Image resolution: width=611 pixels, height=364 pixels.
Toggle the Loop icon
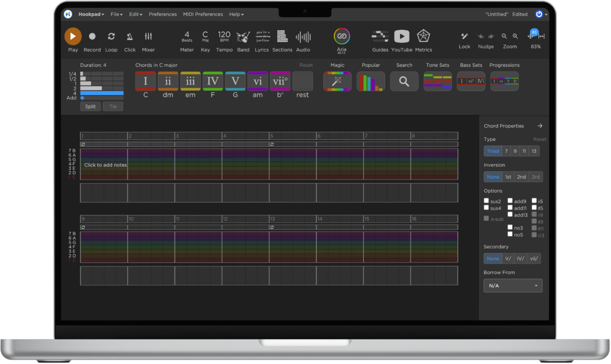(111, 36)
